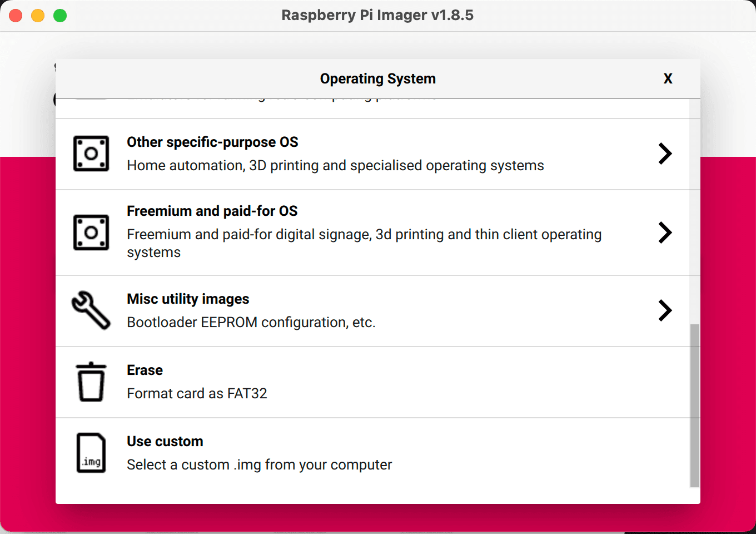Click the trash can icon next to Erase

click(91, 382)
